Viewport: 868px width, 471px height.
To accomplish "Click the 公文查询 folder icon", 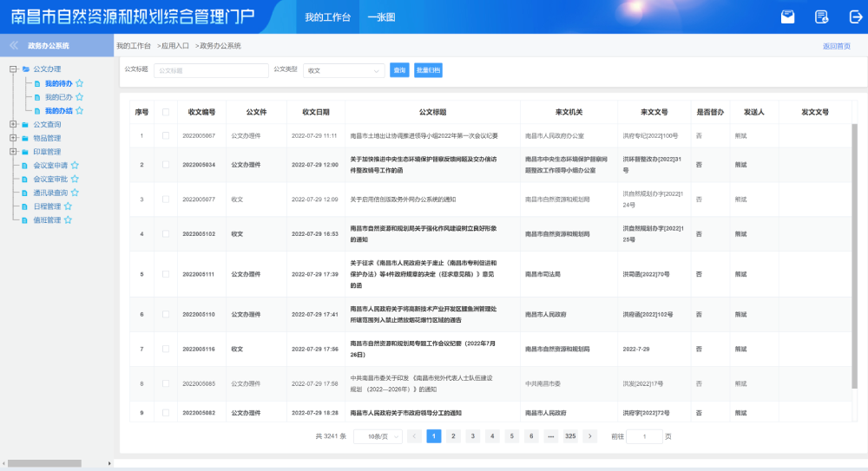I will (25, 125).
